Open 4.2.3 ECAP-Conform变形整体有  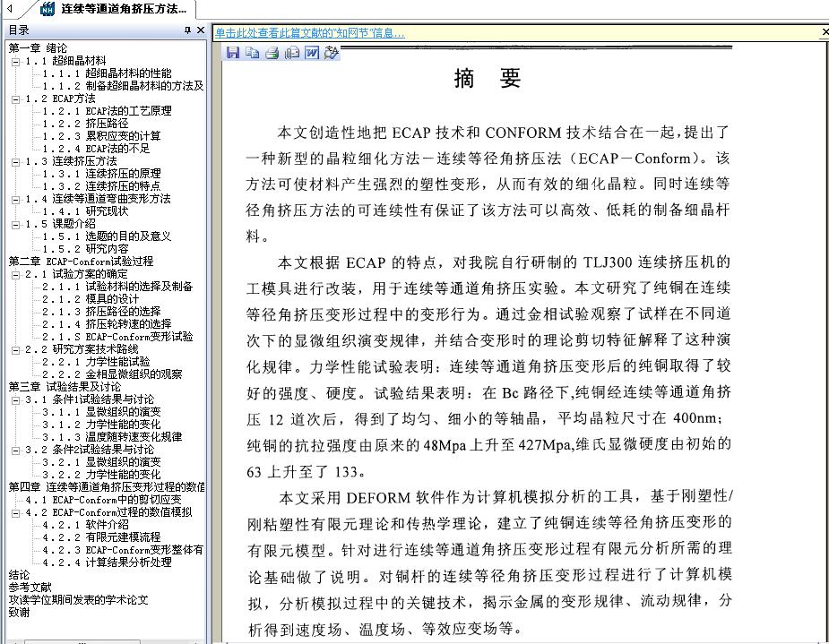123,550
